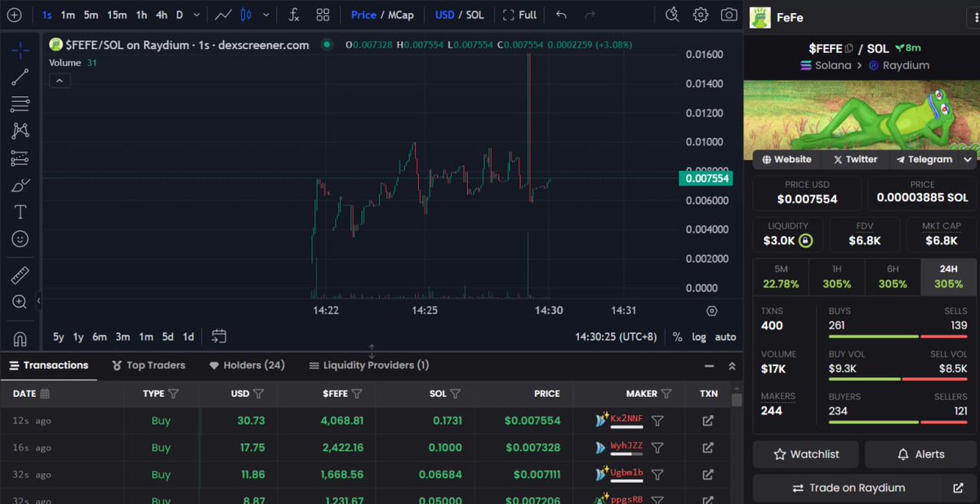
Task: Select the crosshair cursor tool
Action: (20, 50)
